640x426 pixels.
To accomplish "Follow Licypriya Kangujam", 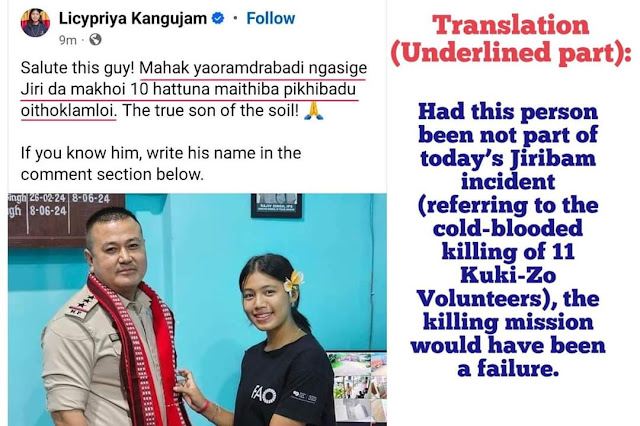I will point(270,18).
